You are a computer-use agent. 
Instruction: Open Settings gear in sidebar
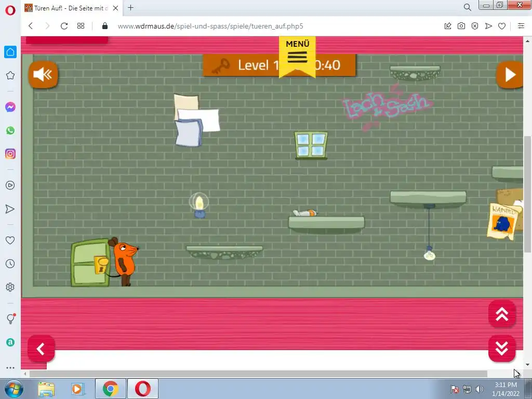pos(10,287)
